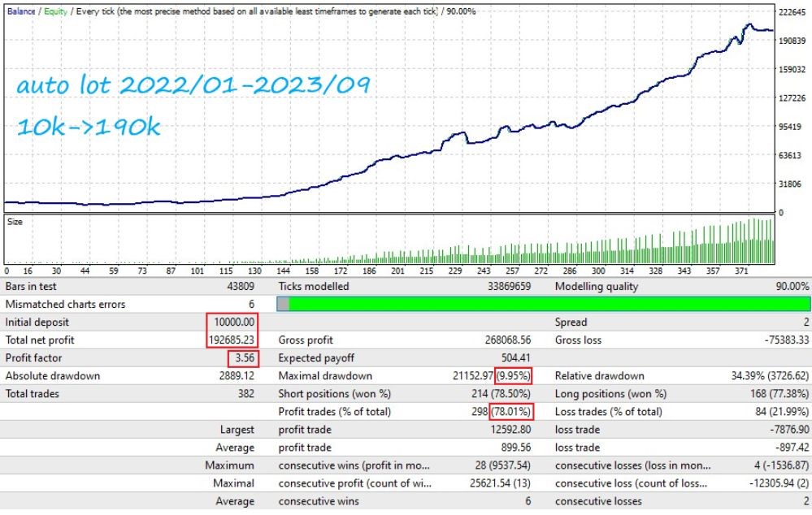Select the Initial deposit value 10000.00

[232, 322]
